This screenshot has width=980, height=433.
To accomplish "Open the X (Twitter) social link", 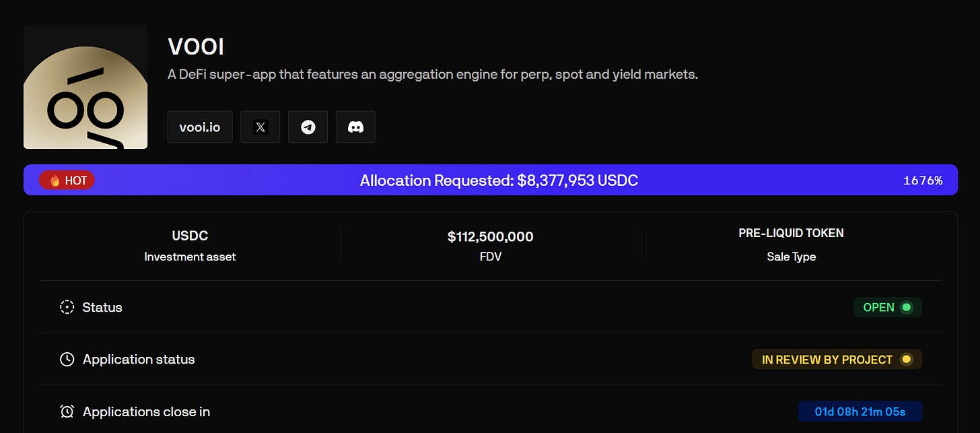I will click(260, 127).
